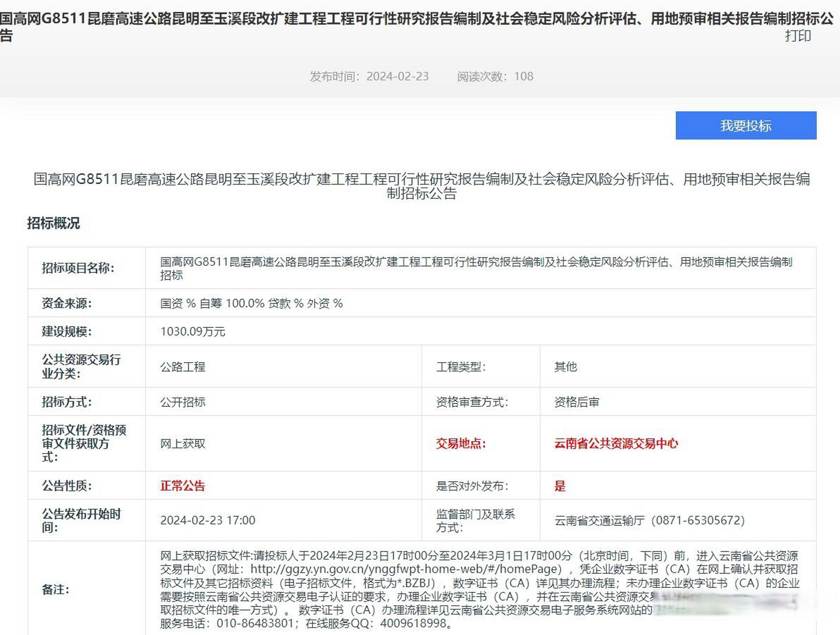Click the 招标文件/资格预审文件获取方式 label
This screenshot has height=635, width=840.
pos(84,444)
